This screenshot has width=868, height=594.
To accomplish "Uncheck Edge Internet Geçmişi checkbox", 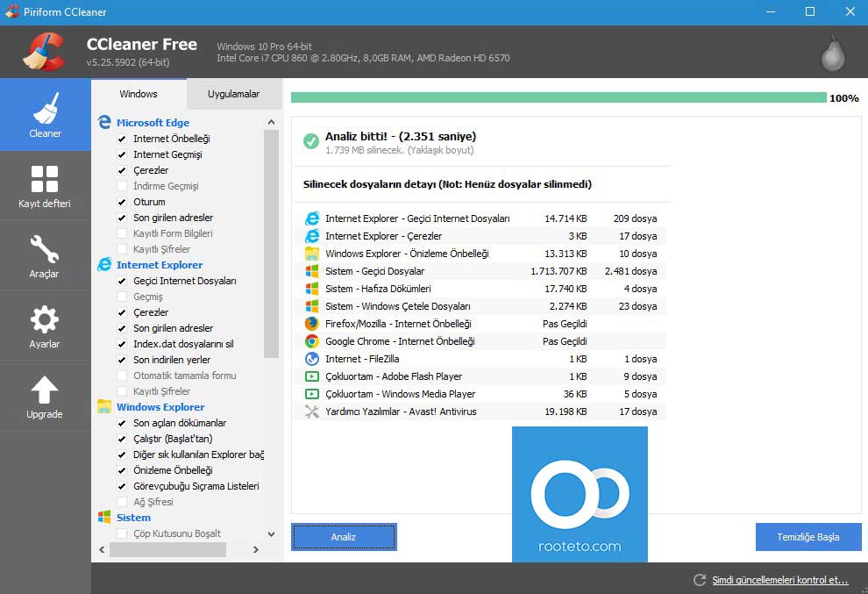I will pos(122,154).
